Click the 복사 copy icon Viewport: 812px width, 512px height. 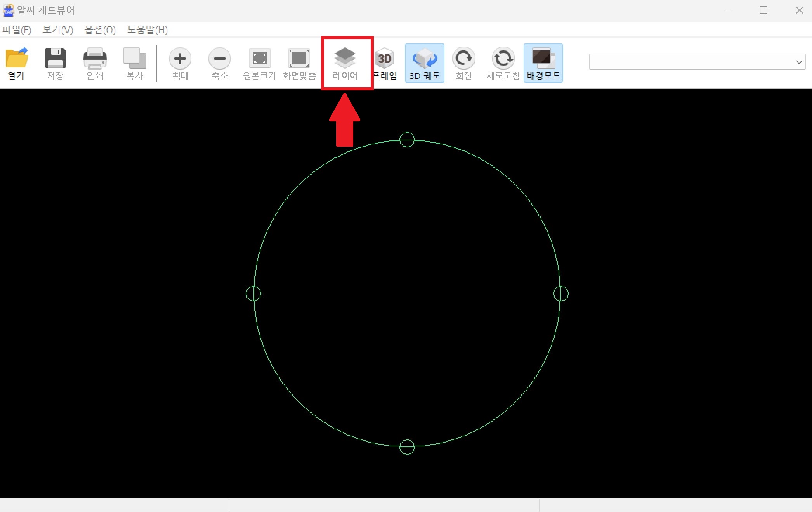135,63
